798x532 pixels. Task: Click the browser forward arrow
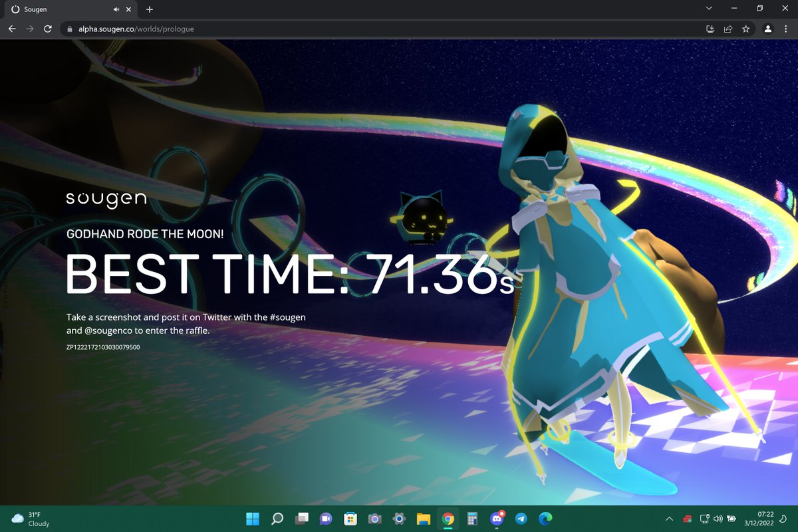(x=29, y=29)
